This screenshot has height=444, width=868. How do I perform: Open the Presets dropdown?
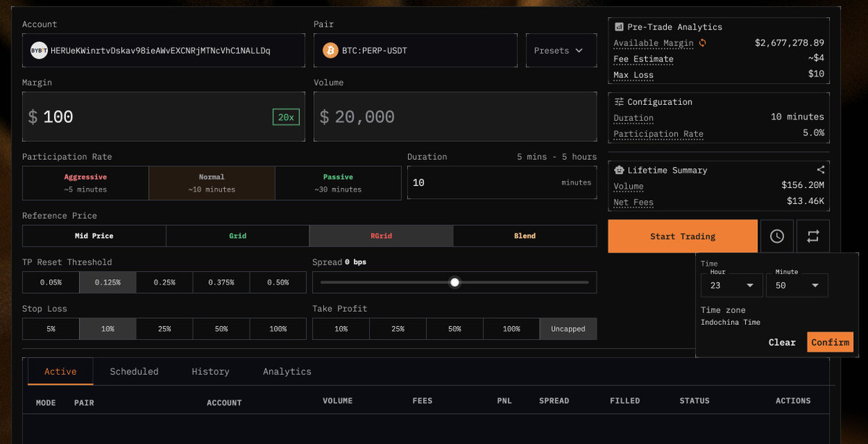[x=561, y=51]
